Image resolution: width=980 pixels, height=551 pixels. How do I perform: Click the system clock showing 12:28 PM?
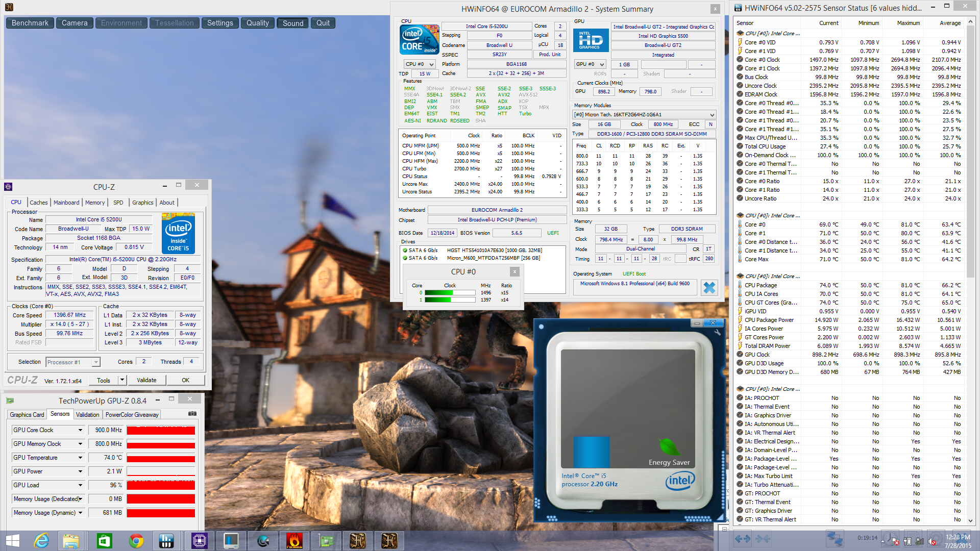pos(958,537)
